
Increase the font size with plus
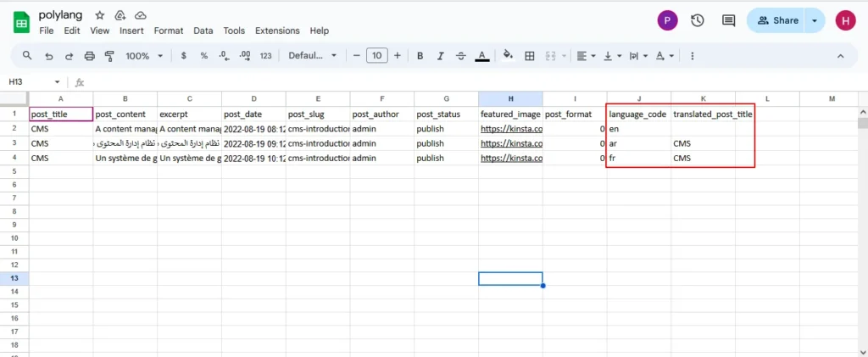click(x=397, y=56)
